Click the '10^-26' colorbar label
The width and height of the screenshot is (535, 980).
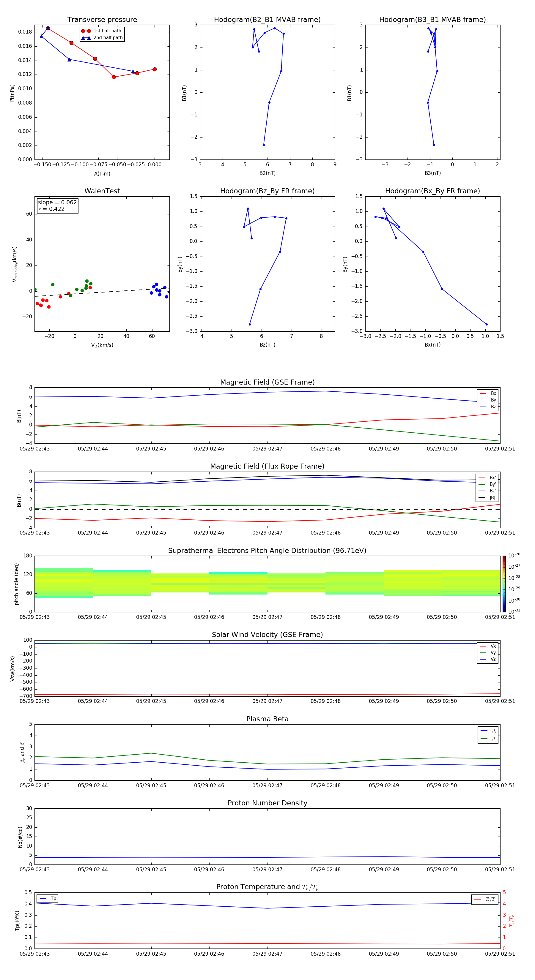[514, 555]
